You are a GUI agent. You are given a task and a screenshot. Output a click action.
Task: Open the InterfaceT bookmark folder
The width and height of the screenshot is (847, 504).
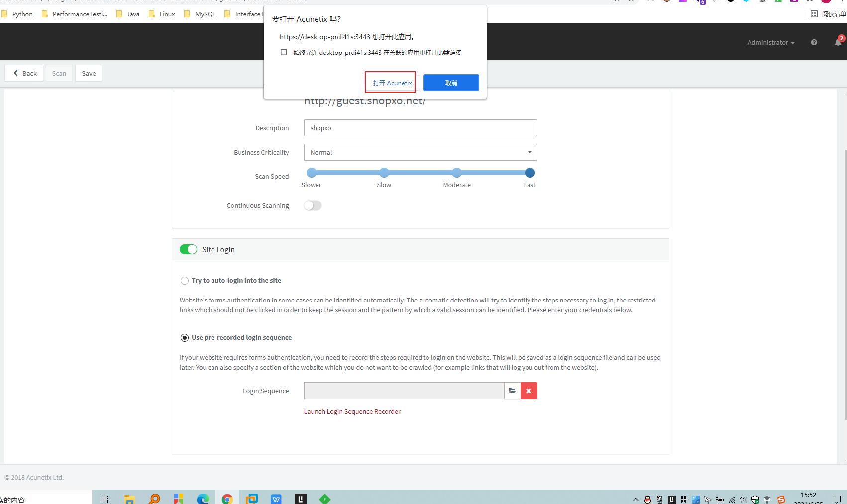coord(244,14)
